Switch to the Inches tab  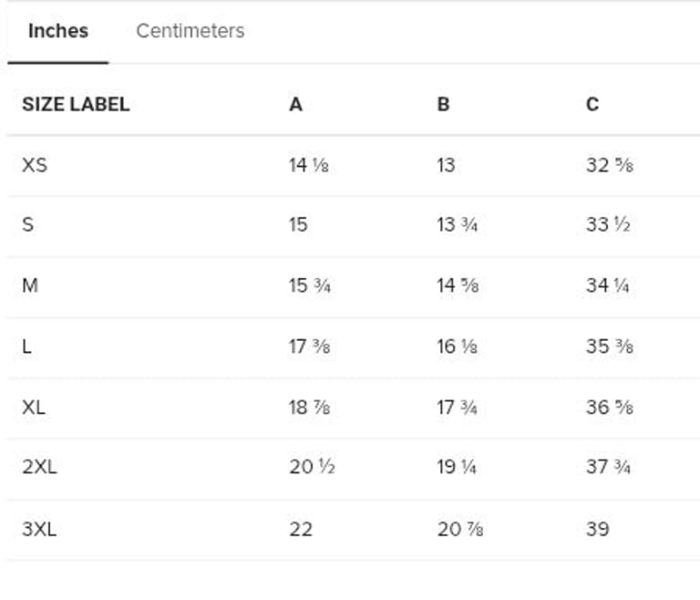point(58,31)
